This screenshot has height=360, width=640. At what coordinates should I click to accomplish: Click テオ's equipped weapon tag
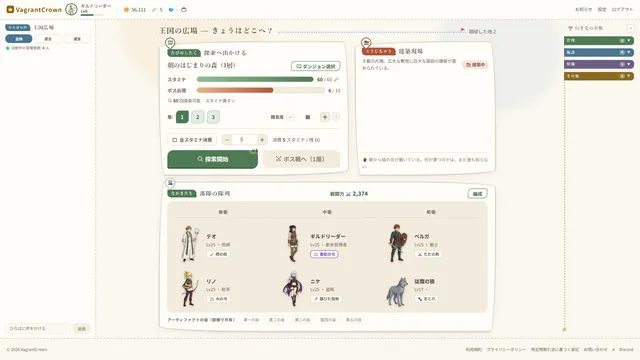tap(219, 254)
